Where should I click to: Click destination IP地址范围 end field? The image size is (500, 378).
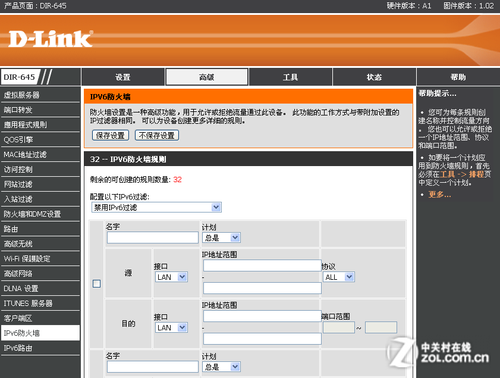[x=262, y=339]
